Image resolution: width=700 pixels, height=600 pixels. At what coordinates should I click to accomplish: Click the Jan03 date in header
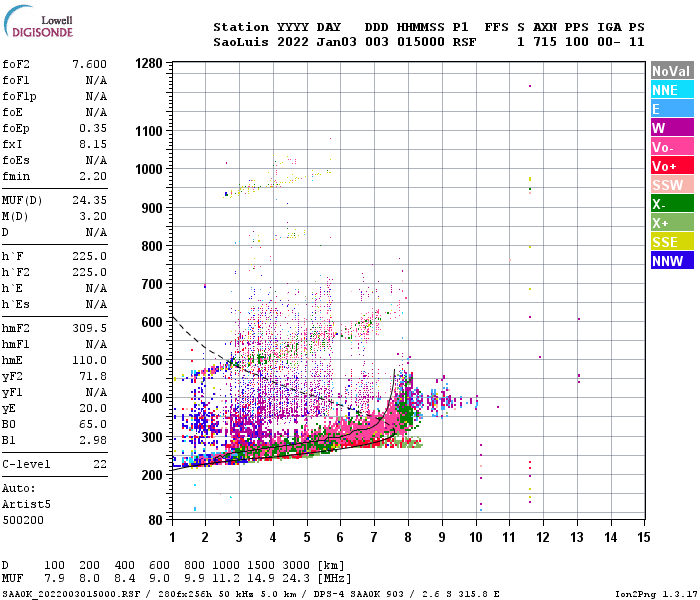click(337, 42)
